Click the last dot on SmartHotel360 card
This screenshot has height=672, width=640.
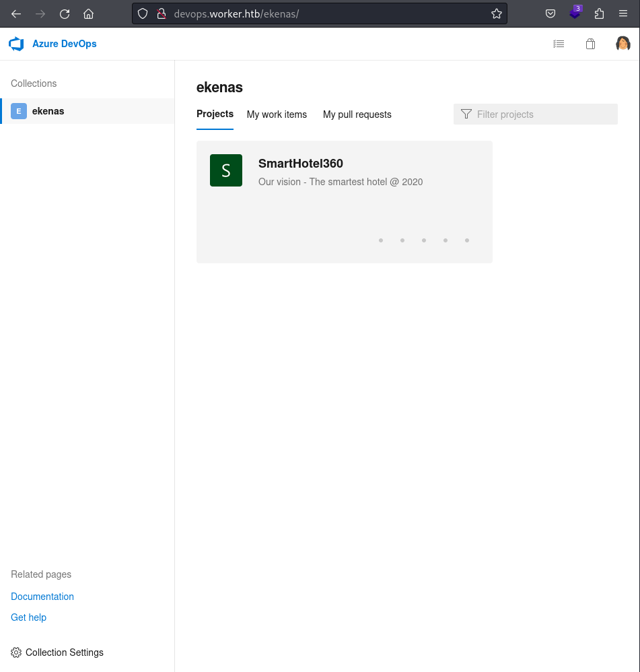pyautogui.click(x=467, y=240)
